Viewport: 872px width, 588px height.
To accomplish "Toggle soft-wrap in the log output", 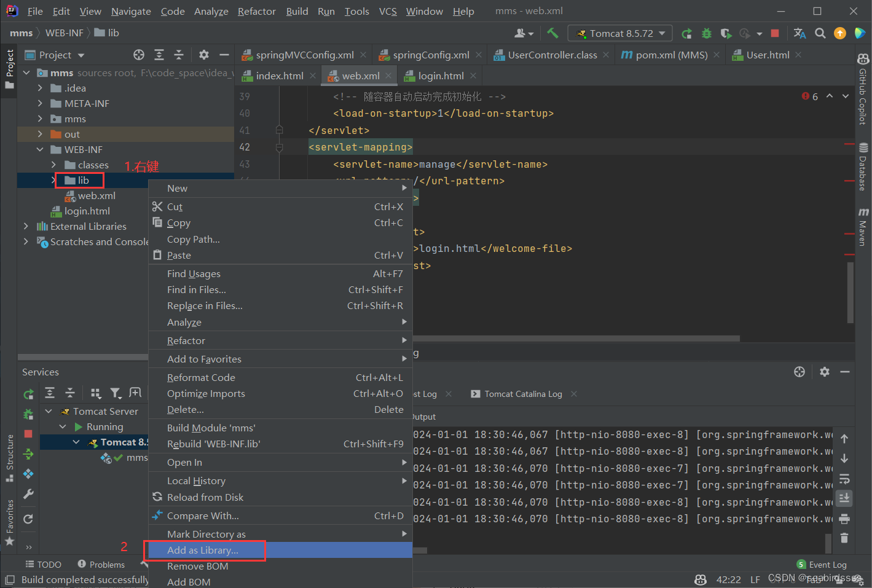I will point(844,479).
